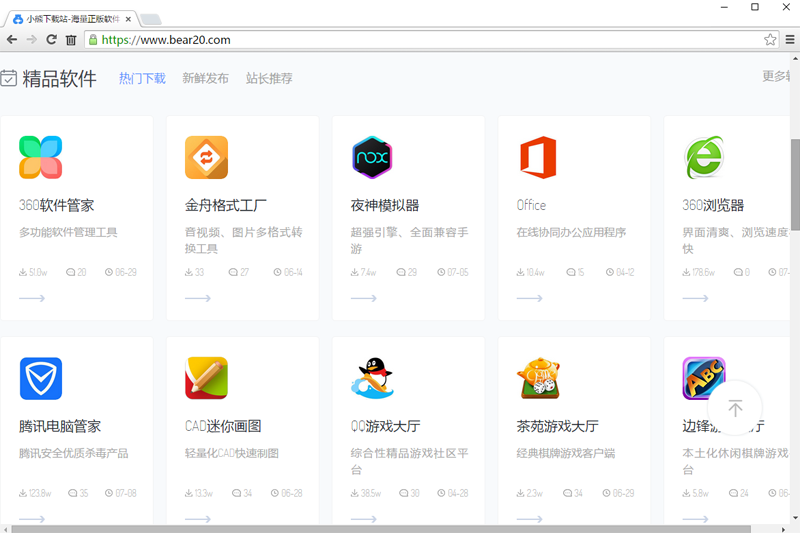Click the 腾讯安全优质杀毒产品 description text

pos(73,453)
